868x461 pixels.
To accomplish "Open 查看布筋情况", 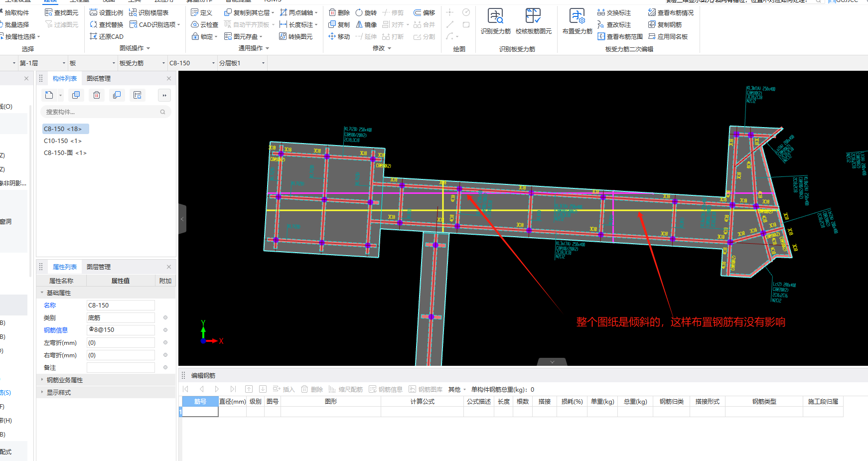I will click(x=671, y=12).
